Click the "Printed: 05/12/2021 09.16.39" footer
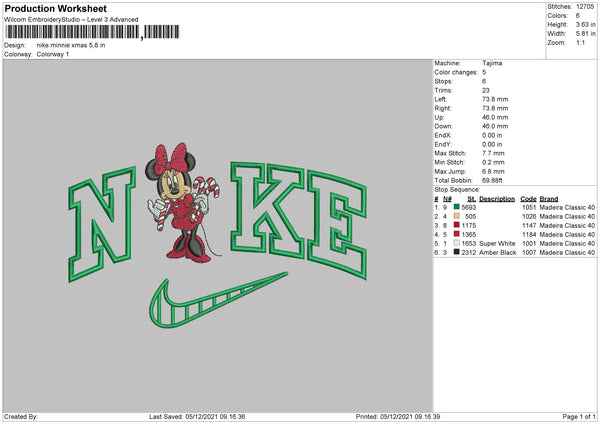This screenshot has width=600, height=424. (398, 417)
